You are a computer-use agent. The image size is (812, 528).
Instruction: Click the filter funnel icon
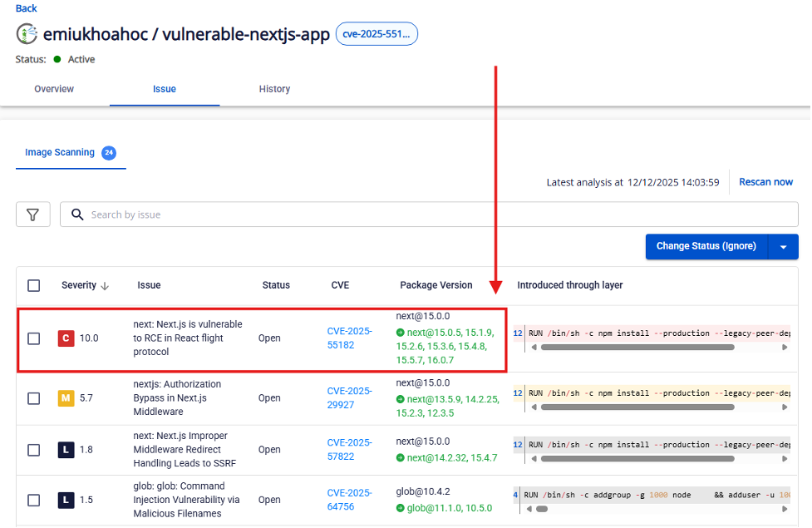pyautogui.click(x=32, y=215)
